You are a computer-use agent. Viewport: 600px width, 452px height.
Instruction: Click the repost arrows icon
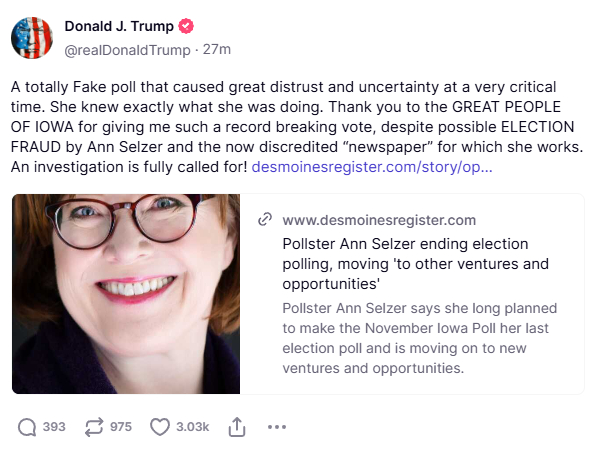click(x=95, y=426)
